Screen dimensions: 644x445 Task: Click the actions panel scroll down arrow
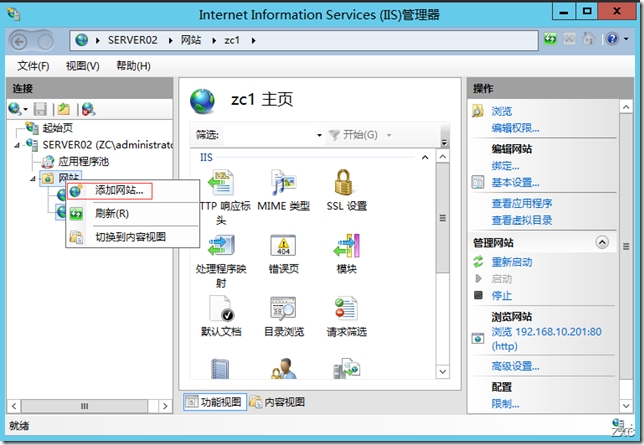tap(626, 406)
